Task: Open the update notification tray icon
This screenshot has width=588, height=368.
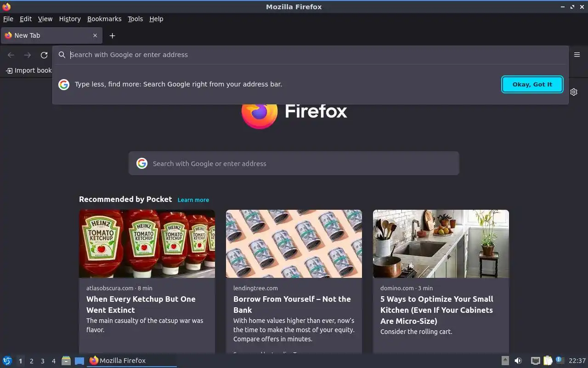Action: 559,360
